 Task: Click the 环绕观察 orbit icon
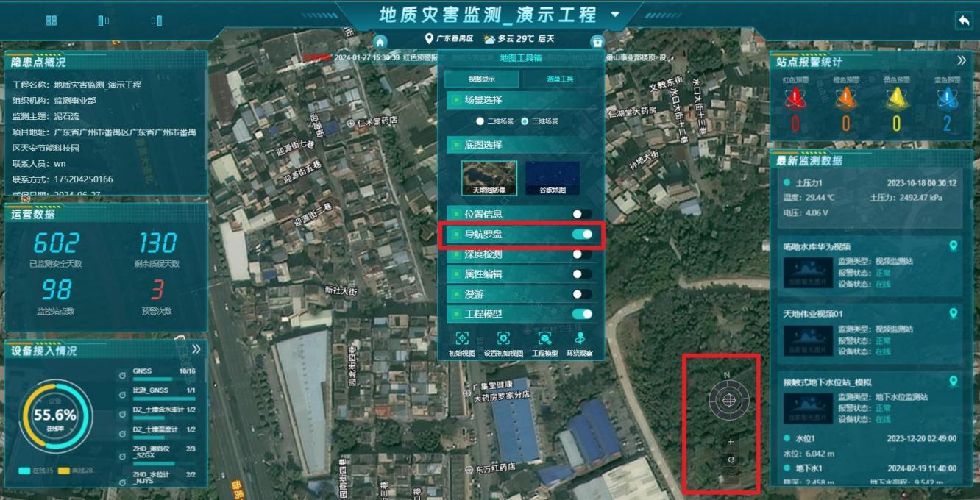[x=580, y=338]
